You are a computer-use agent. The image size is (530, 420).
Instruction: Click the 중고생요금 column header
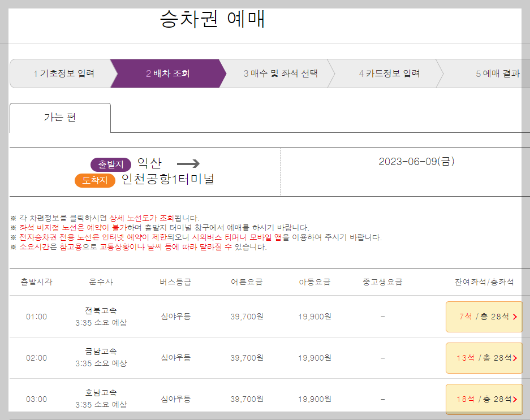[382, 282]
